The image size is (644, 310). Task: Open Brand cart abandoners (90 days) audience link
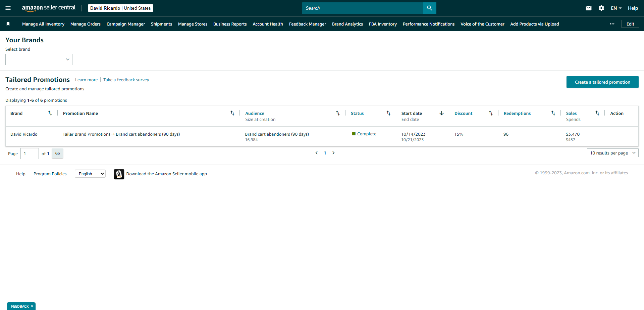pos(277,134)
